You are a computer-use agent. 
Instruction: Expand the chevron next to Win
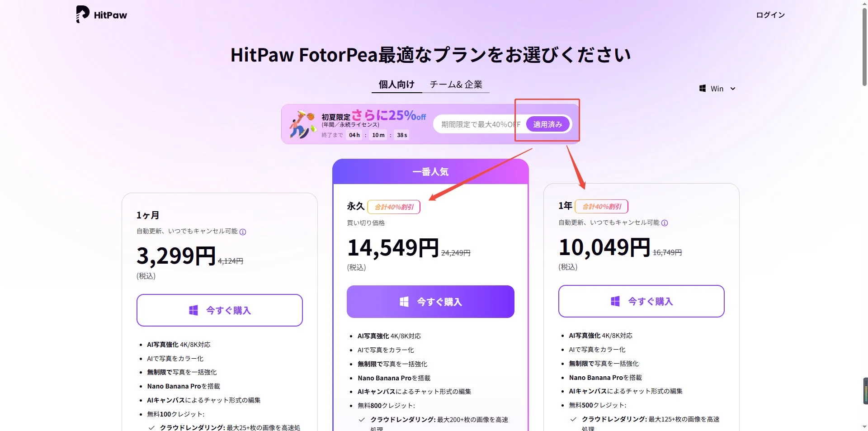pos(733,89)
